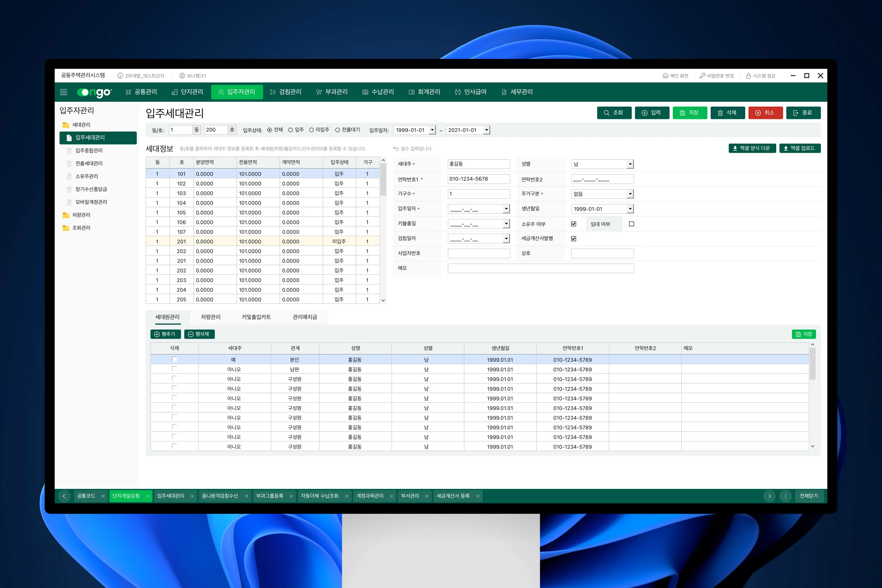
Task: Uncheck the 세금계산서발행 checkbox
Action: point(573,239)
